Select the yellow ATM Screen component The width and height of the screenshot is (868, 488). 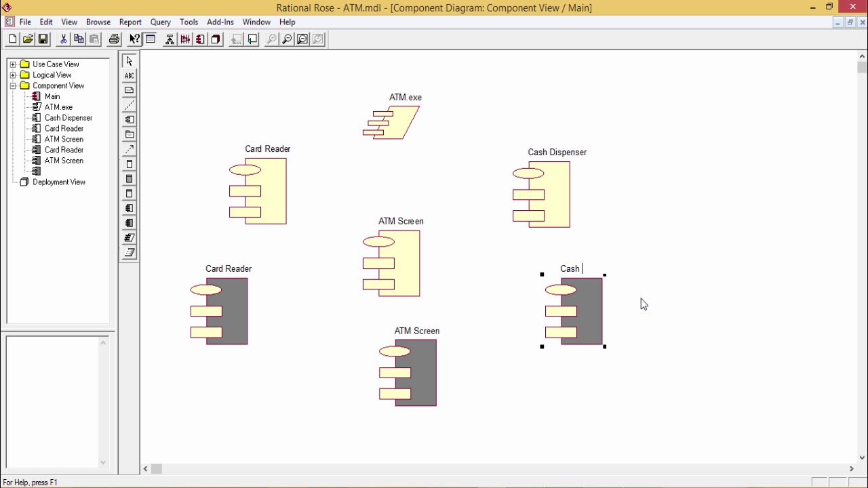(x=391, y=263)
